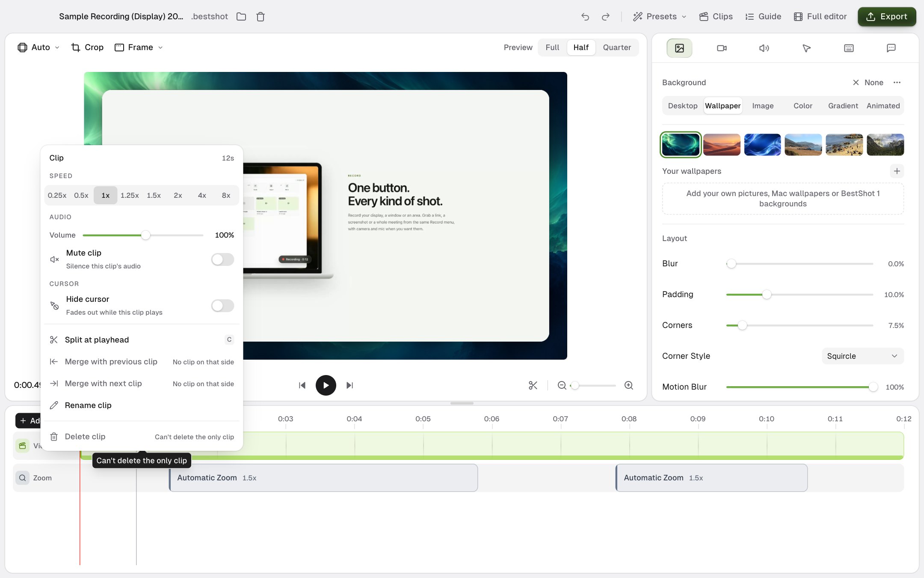Click the Volume slider handle
This screenshot has height=578, width=924.
[x=145, y=235]
